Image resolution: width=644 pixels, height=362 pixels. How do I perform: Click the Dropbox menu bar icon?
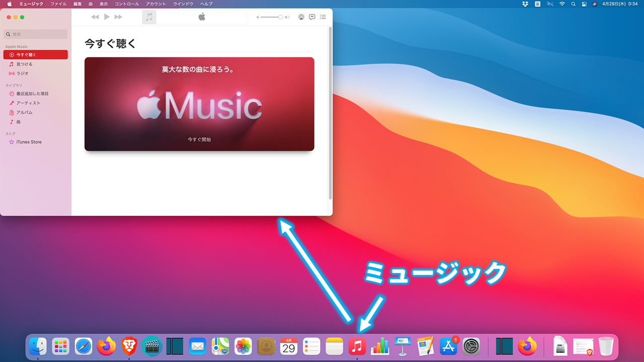(x=525, y=4)
